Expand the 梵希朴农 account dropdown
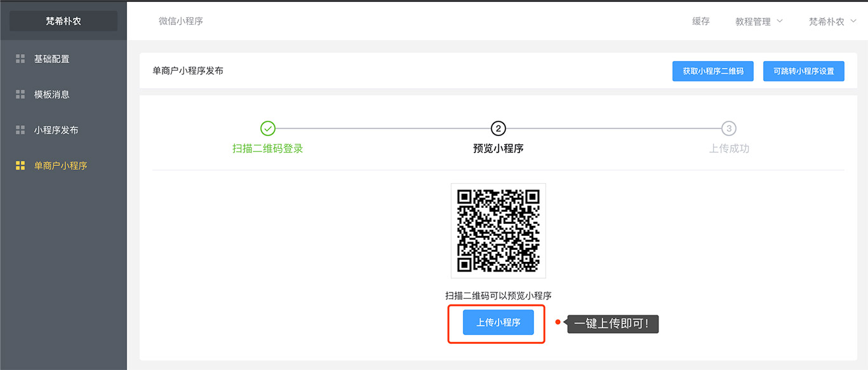This screenshot has width=868, height=370. click(832, 21)
